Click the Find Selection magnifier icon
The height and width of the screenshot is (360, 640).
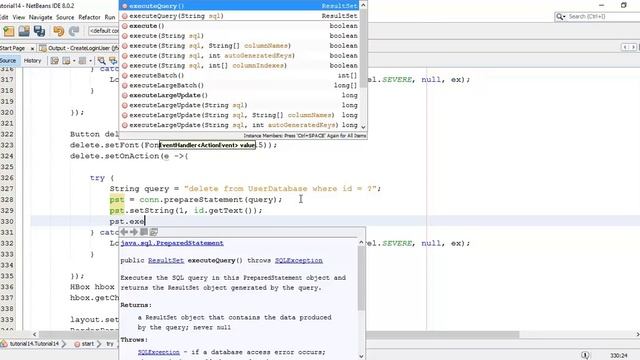(101, 61)
